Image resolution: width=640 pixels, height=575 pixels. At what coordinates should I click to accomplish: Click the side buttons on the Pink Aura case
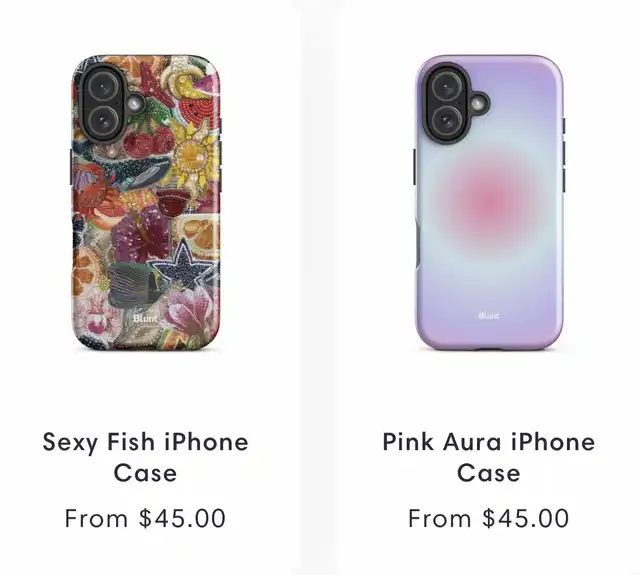[564, 155]
